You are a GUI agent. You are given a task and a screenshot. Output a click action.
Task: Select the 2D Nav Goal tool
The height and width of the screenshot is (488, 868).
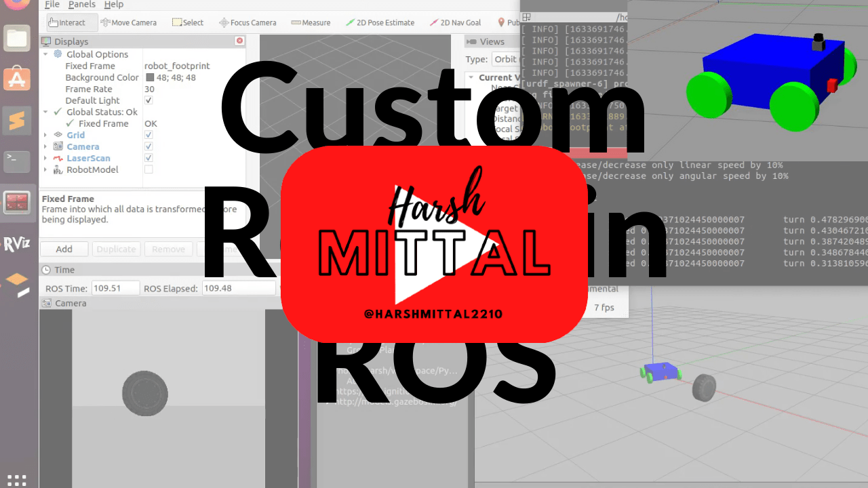455,22
